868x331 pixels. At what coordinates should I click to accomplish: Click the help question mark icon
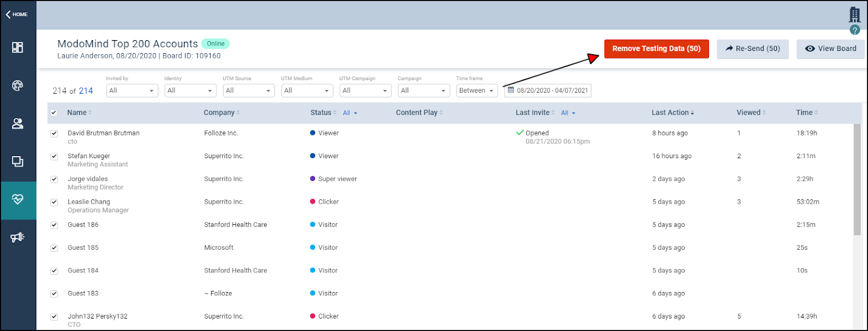coord(855,30)
